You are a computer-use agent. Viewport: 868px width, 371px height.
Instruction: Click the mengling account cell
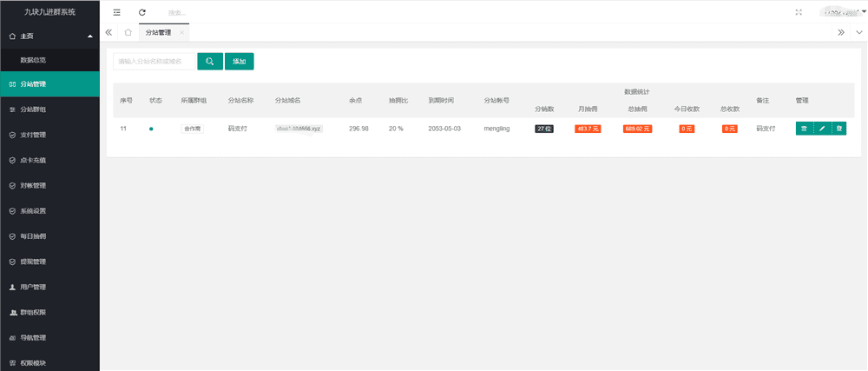[496, 129]
